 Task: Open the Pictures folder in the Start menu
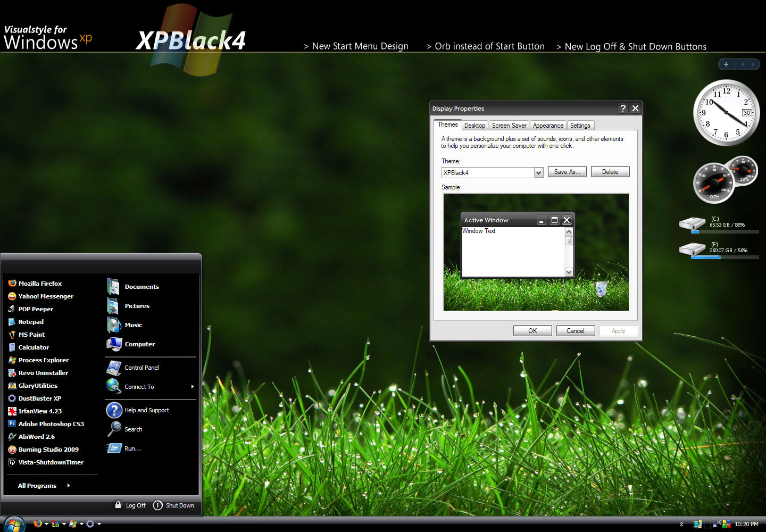pos(128,306)
